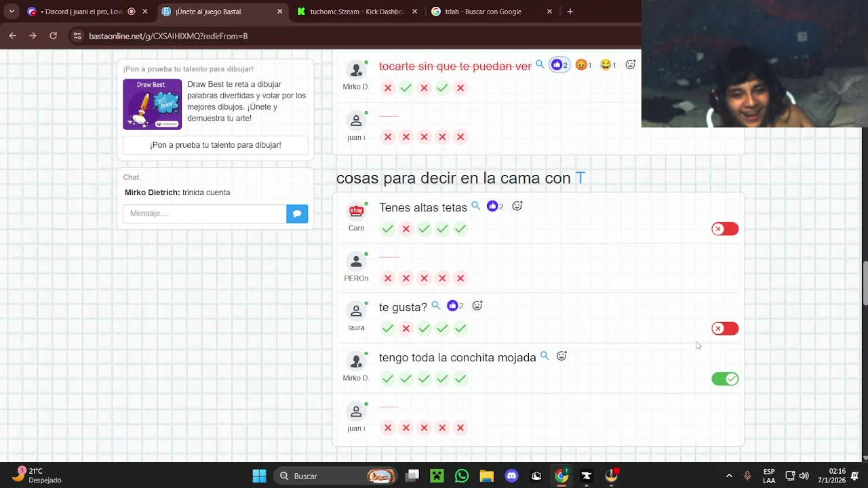Screen dimensions: 868x488
Task: Go back in the browser
Action: [13, 36]
